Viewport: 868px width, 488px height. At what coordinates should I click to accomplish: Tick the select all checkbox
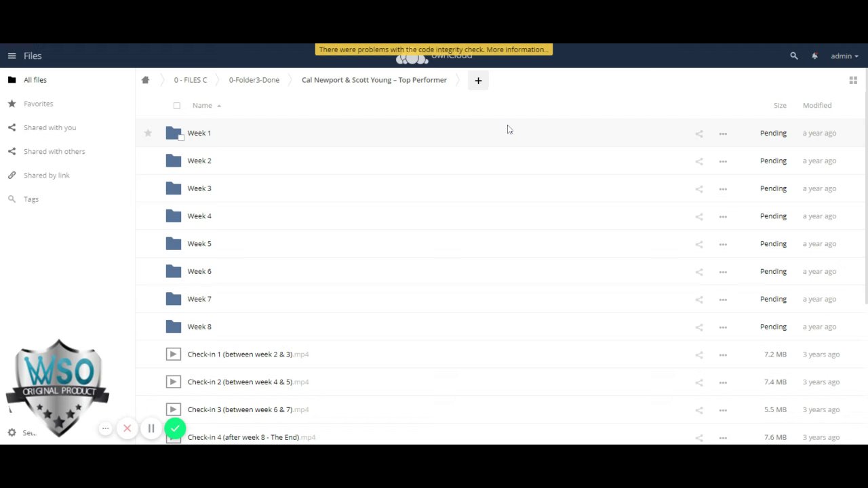point(177,106)
